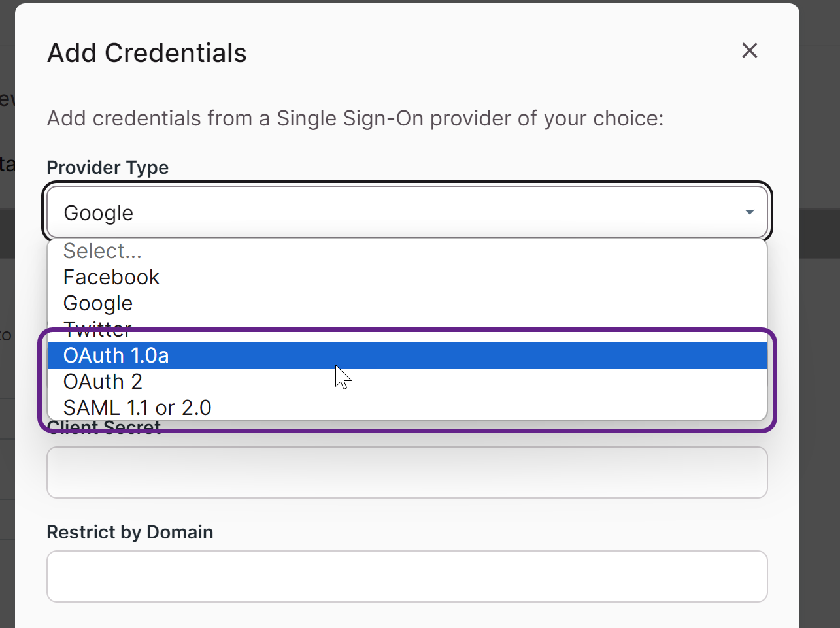Pick OAuth 1.0a from the options
This screenshot has width=840, height=628.
point(116,355)
